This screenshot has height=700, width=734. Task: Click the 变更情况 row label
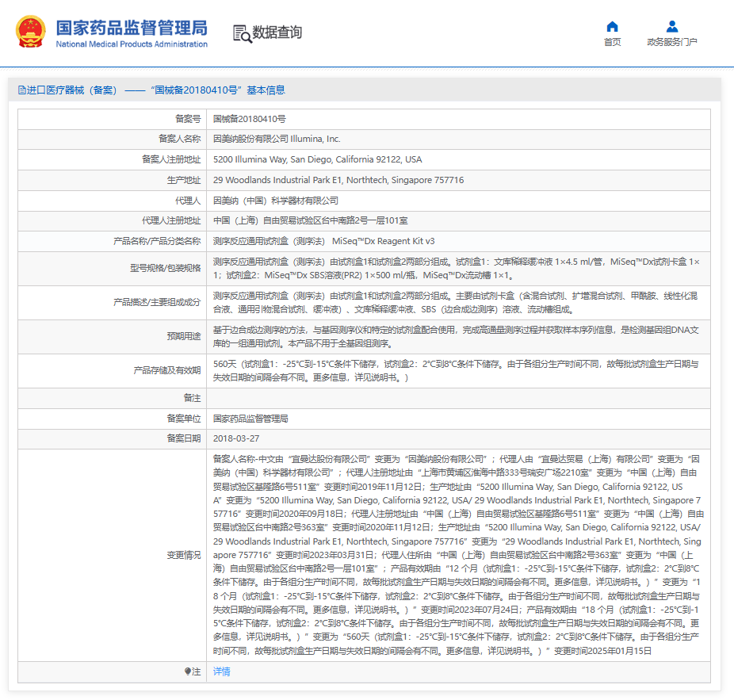[184, 555]
